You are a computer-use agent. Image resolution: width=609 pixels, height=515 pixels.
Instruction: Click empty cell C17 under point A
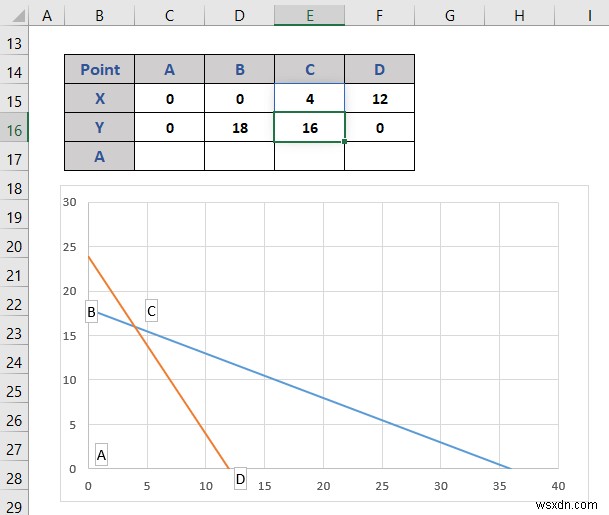coord(169,156)
